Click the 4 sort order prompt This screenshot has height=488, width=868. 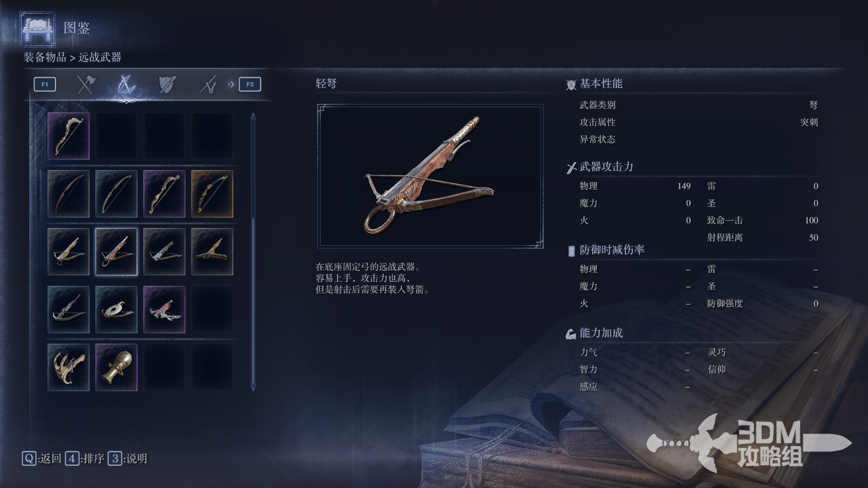point(85,459)
